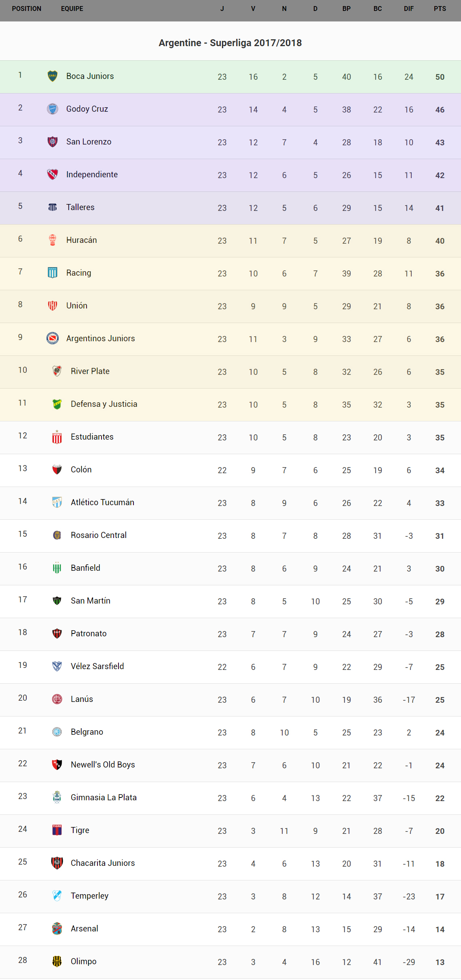Click the Tigre team badge
This screenshot has width=461, height=980.
click(57, 830)
